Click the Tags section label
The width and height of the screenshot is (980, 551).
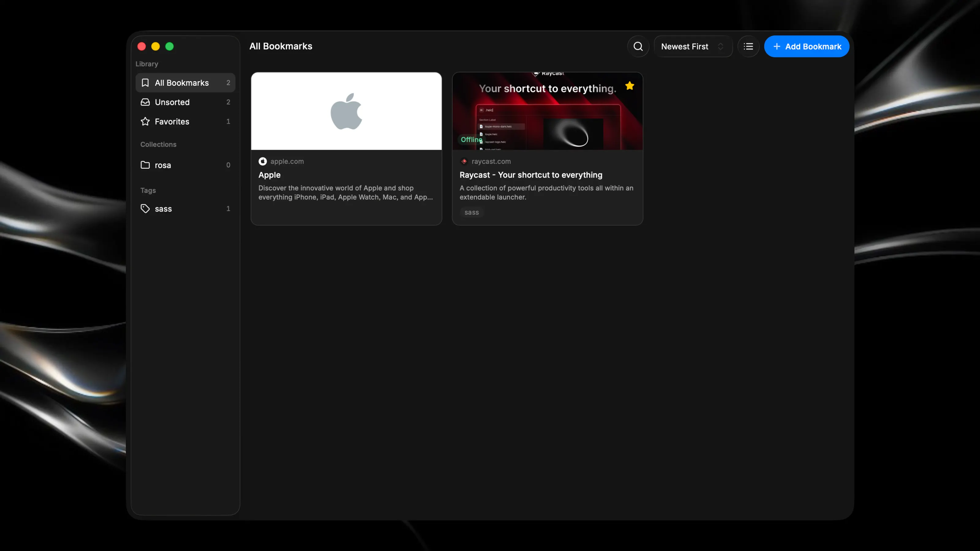(x=148, y=190)
